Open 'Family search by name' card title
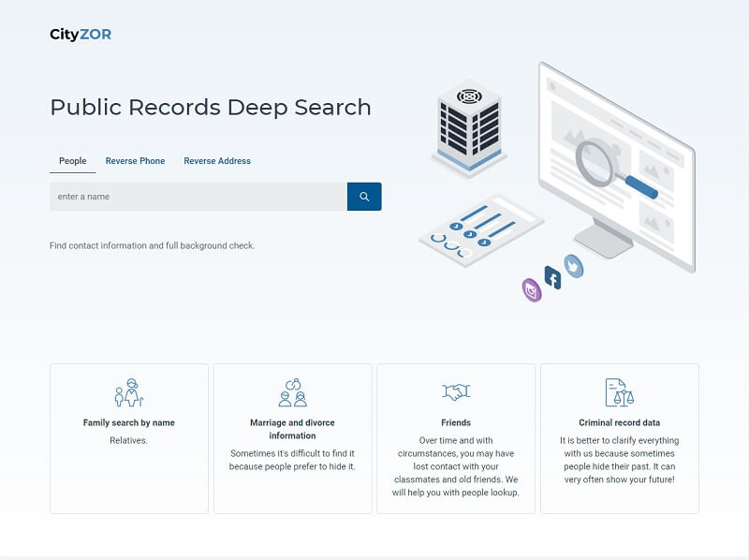The width and height of the screenshot is (749, 560). pos(129,423)
